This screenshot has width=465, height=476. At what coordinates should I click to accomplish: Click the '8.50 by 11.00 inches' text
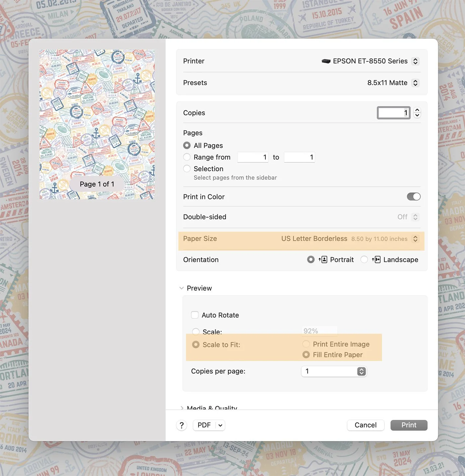pos(379,239)
